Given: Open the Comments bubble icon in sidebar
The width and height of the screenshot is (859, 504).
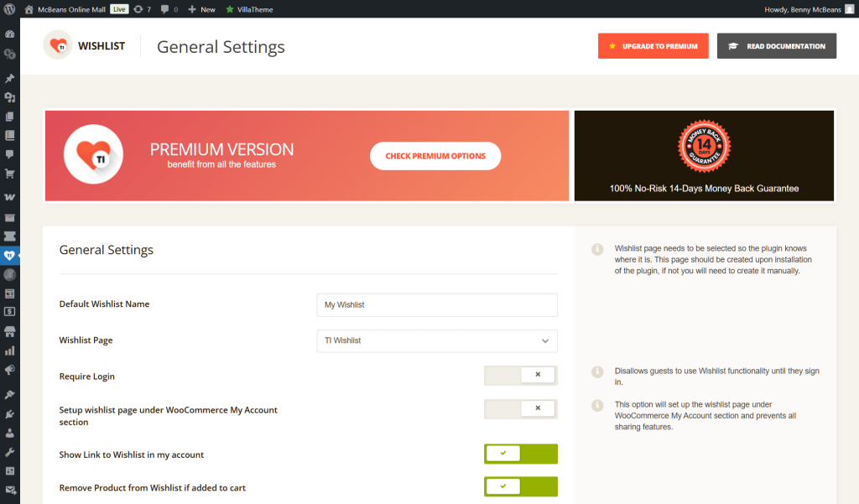Looking at the screenshot, I should (10, 153).
